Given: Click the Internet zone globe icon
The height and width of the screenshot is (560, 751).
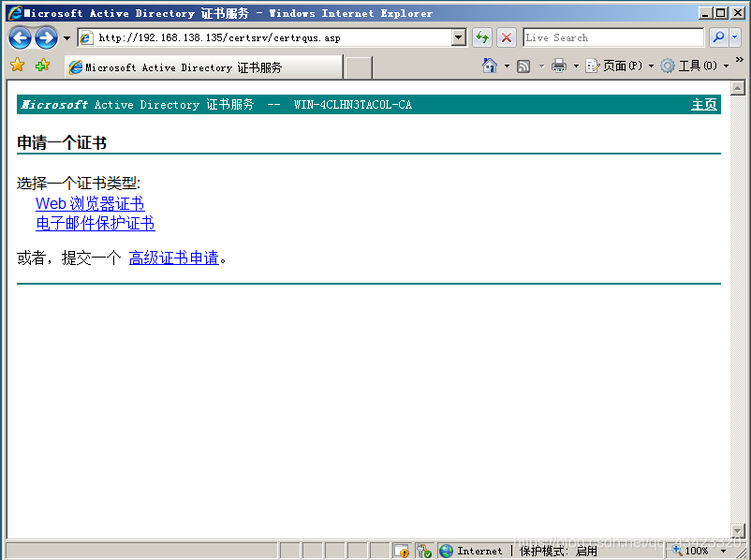Looking at the screenshot, I should coord(446,551).
